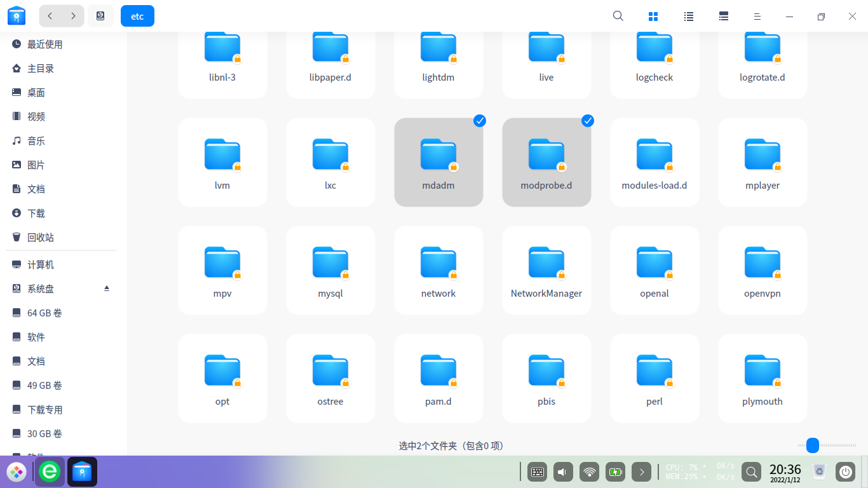Eject the 系统盘 drive
The height and width of the screenshot is (488, 868).
107,288
